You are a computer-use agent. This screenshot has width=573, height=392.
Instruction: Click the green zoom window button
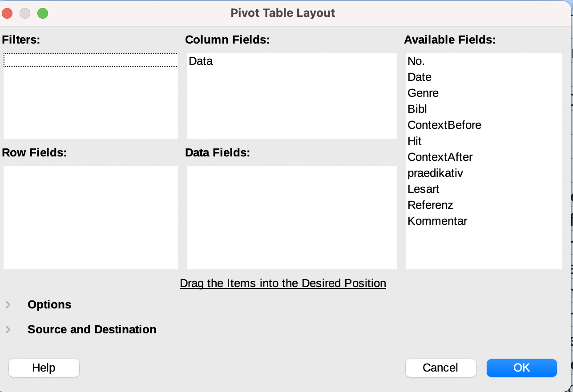43,13
